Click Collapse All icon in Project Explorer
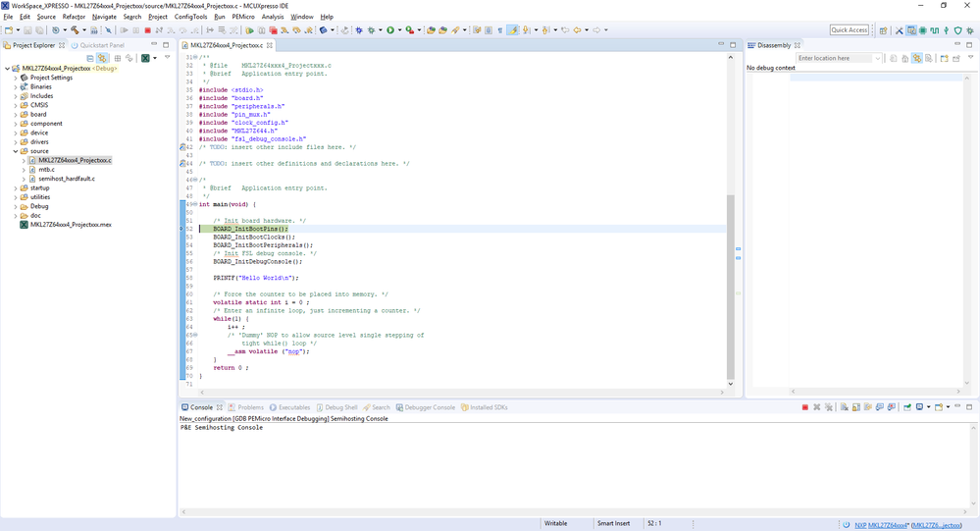This screenshot has height=531, width=980. pyautogui.click(x=90, y=58)
